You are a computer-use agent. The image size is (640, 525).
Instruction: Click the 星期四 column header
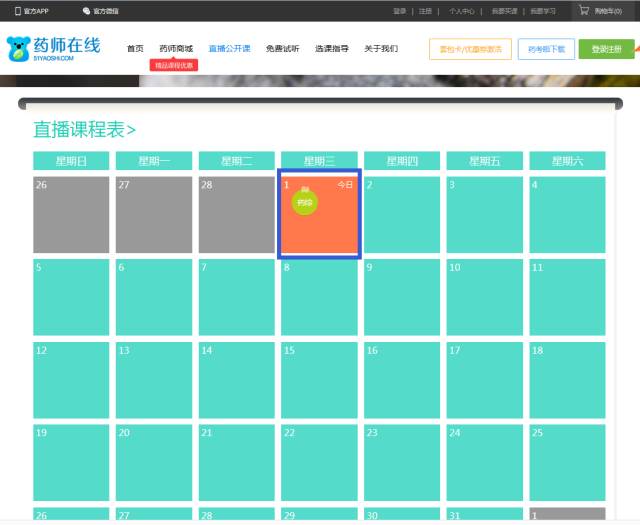[402, 161]
